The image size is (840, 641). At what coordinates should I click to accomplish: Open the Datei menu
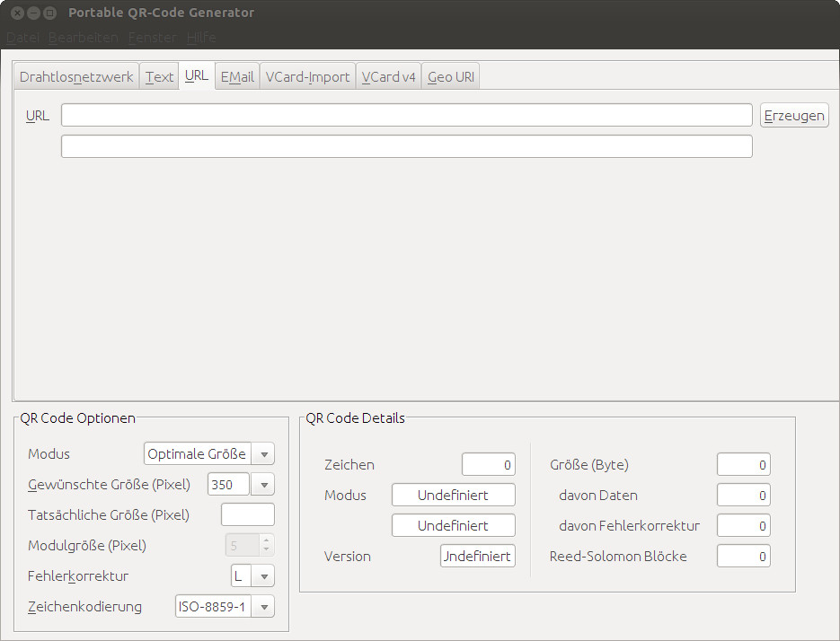(22, 38)
